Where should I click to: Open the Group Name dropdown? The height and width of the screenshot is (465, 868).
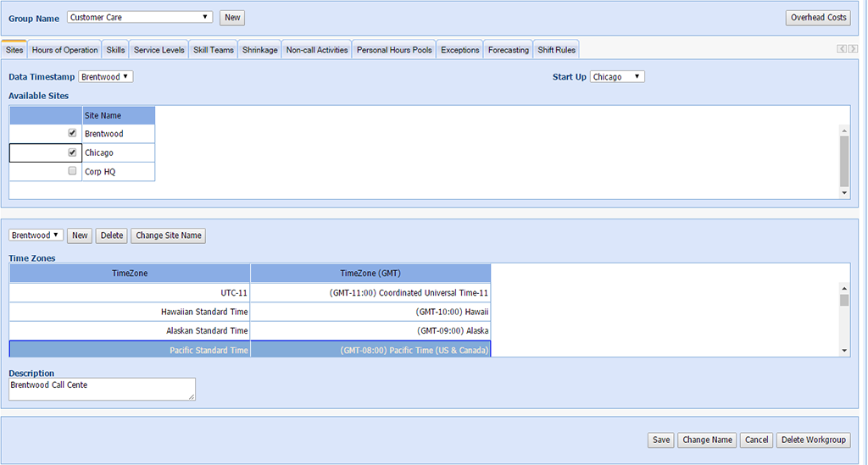coord(140,17)
